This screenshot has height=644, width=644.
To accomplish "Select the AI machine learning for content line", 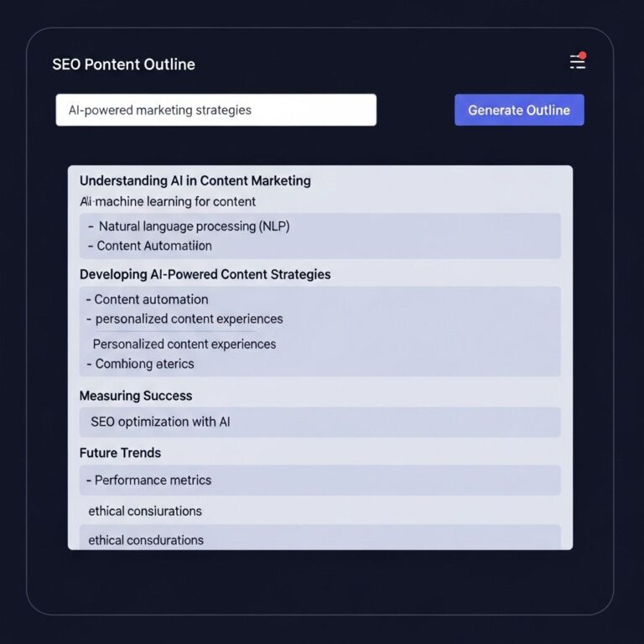I will coord(168,201).
